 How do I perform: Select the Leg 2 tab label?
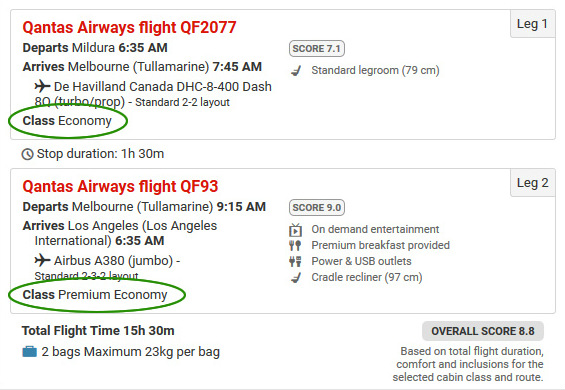(533, 183)
